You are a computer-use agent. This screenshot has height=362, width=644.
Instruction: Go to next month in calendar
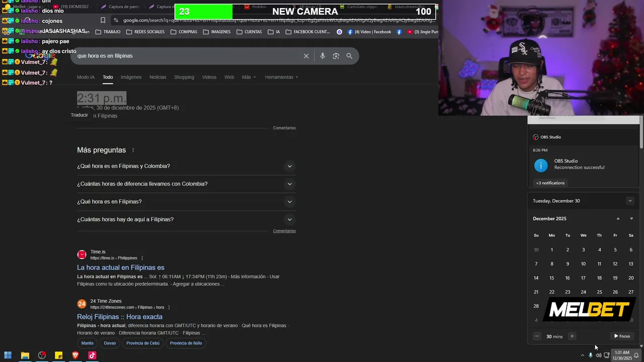coord(631,219)
